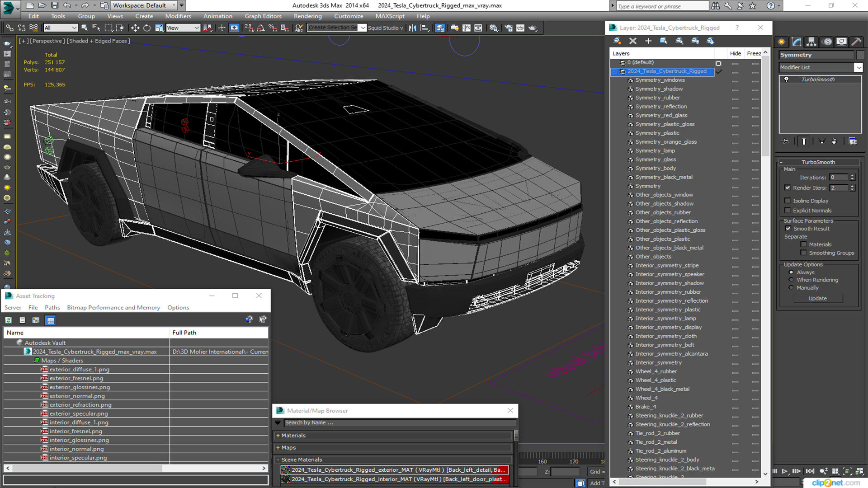Click the Select and Link tool
Image resolution: width=868 pixels, height=488 pixels.
[9, 28]
